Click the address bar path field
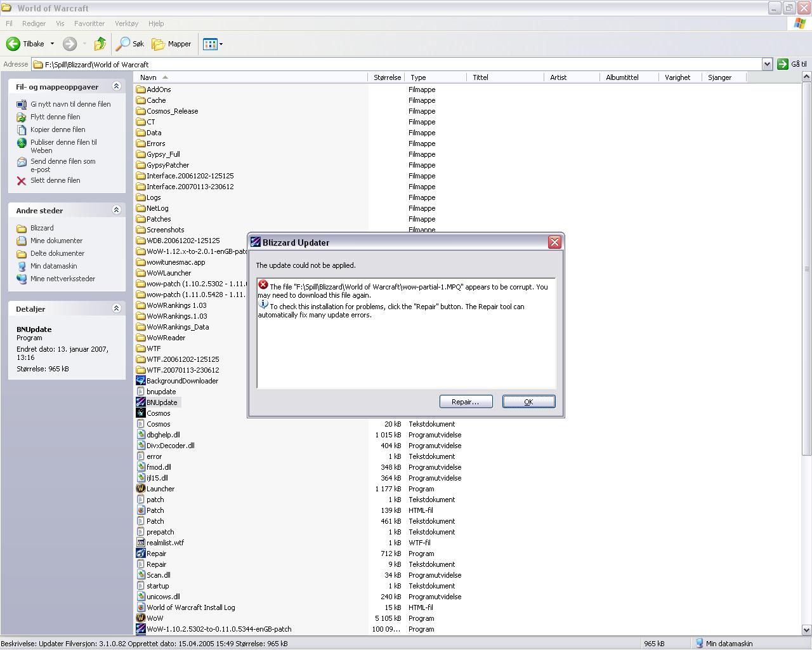The height and width of the screenshot is (650, 812). tap(397, 64)
